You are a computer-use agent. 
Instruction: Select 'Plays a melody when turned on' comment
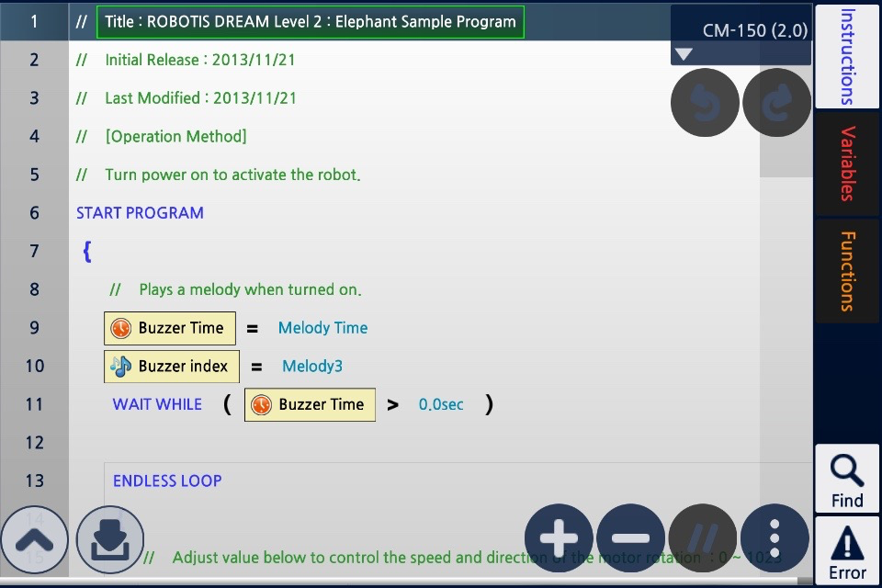coord(250,289)
